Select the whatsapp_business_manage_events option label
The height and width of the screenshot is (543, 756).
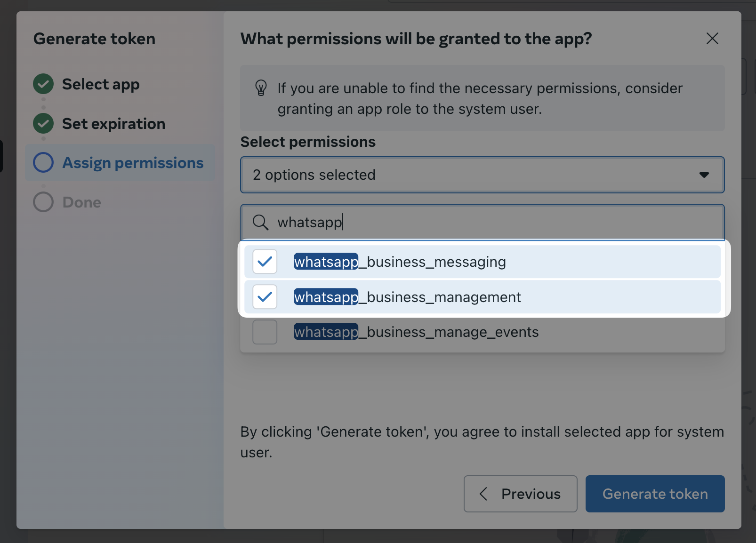point(416,332)
